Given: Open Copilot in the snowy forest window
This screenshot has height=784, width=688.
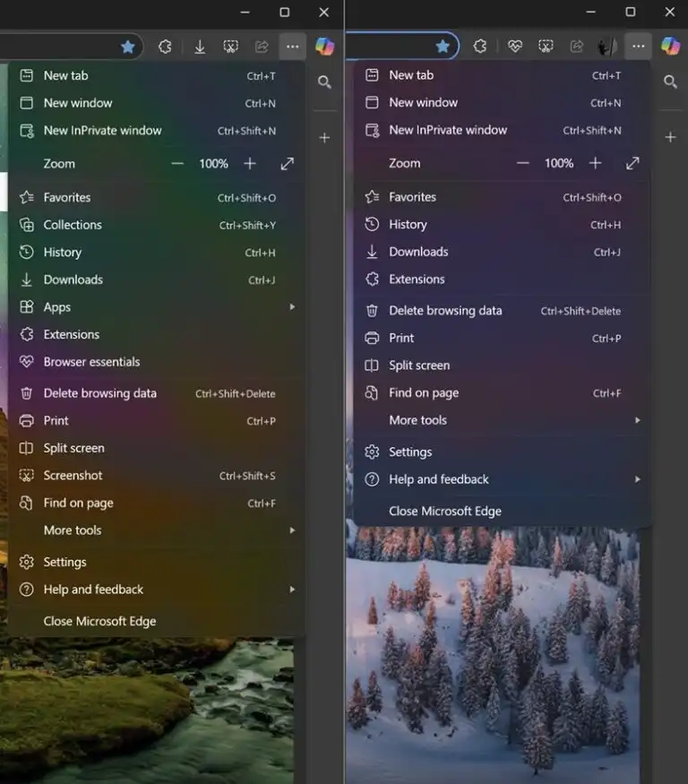Looking at the screenshot, I should (x=670, y=46).
